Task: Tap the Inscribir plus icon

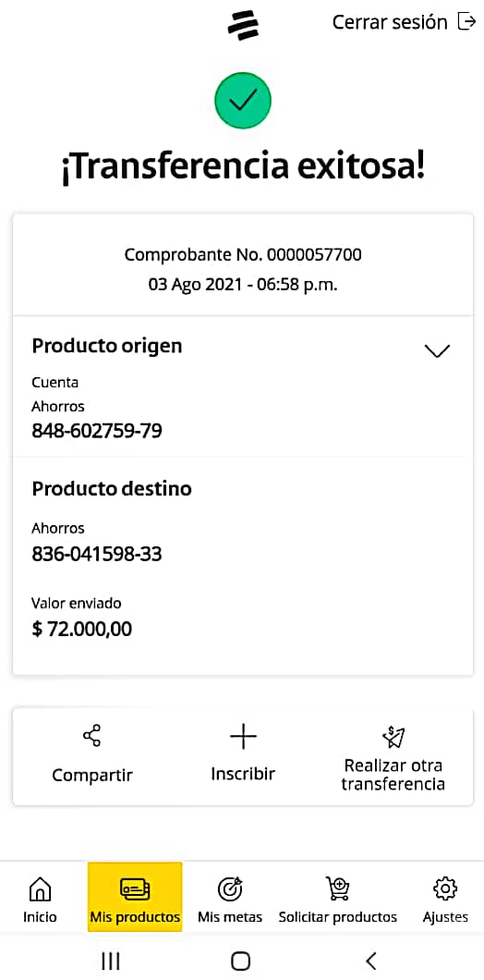Action: click(243, 738)
